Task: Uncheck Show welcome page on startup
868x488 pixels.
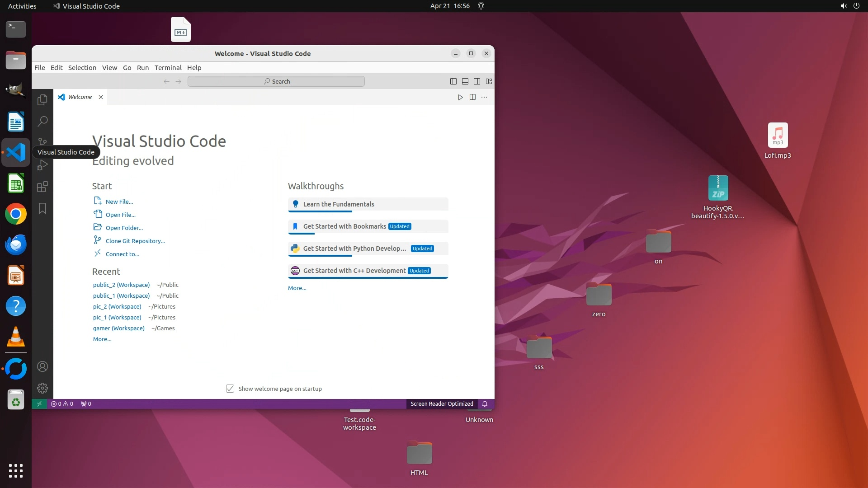Action: coord(230,389)
